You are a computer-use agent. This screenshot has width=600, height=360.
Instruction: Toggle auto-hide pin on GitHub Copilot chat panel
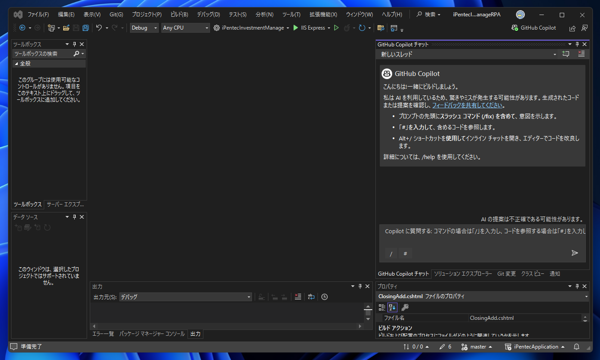click(577, 44)
